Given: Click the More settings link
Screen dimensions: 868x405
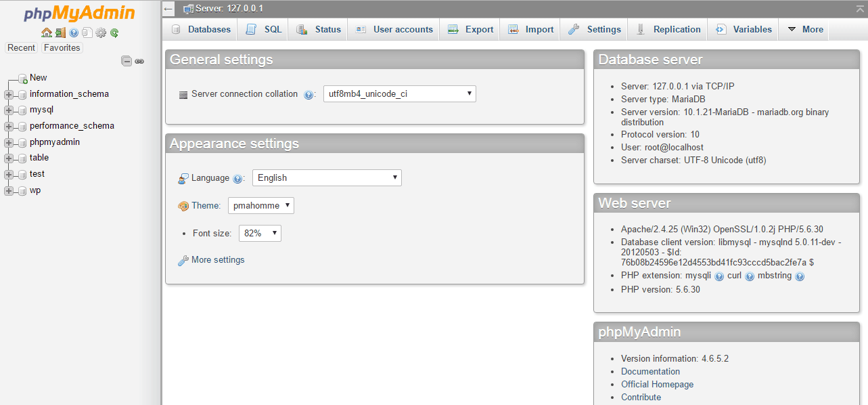Looking at the screenshot, I should pos(218,260).
